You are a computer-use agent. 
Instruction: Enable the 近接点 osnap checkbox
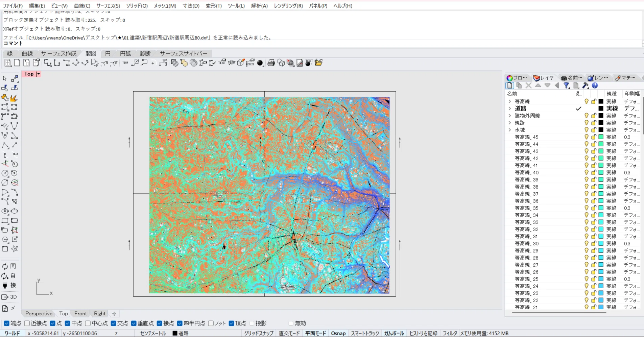point(27,323)
